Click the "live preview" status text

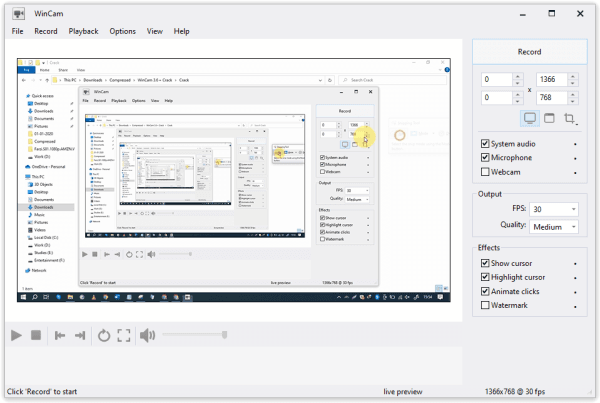[x=403, y=392]
